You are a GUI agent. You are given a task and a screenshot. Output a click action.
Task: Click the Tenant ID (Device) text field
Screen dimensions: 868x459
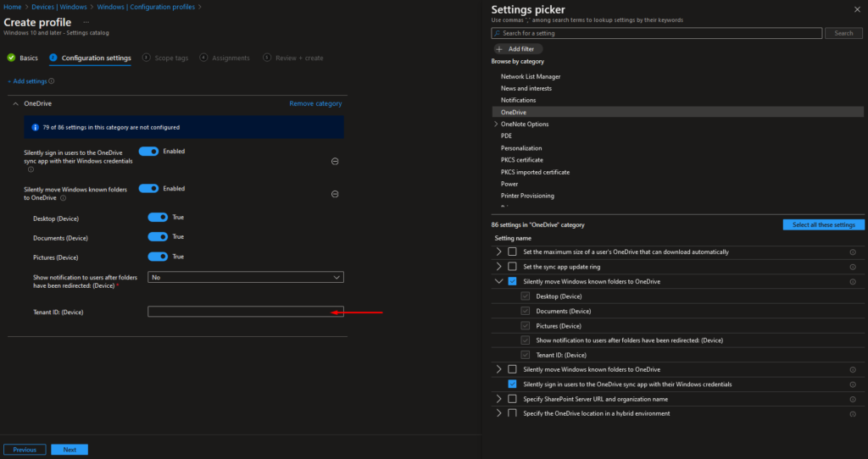click(x=246, y=312)
